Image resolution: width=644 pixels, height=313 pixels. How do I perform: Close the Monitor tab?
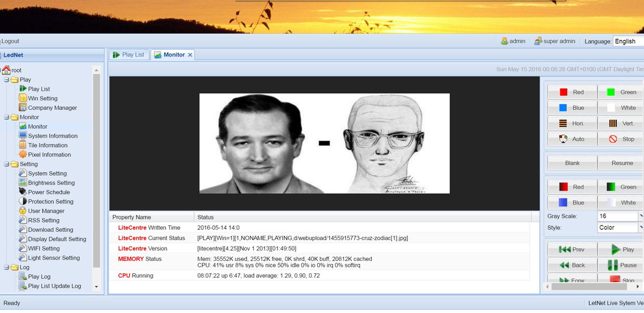(x=190, y=55)
